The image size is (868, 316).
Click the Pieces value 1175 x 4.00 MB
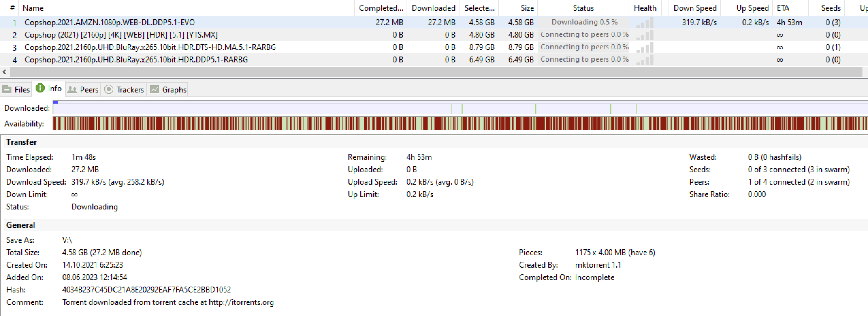click(x=615, y=253)
